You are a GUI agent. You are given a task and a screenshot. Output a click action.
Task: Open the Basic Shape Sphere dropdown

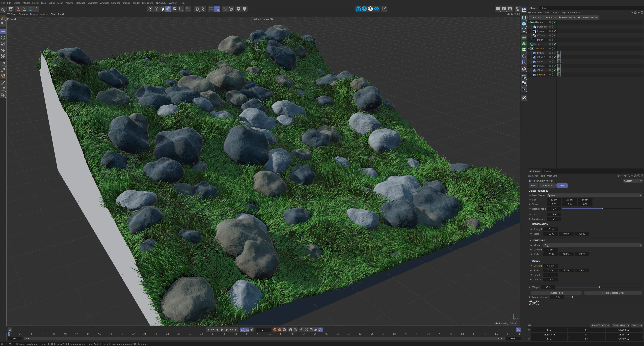[594, 195]
